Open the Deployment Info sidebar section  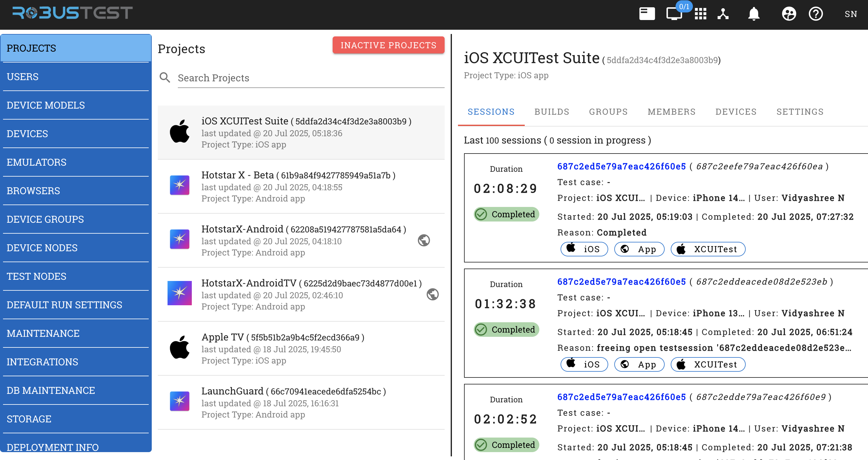[x=76, y=447]
